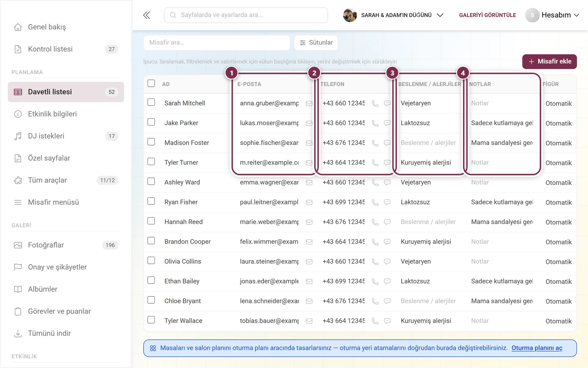Open the Figür dropdown for Tyler Wallace
588x368 pixels.
(559, 321)
